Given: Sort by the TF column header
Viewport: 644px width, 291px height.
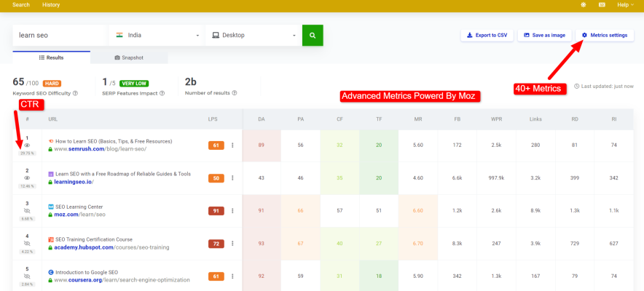Looking at the screenshot, I should [x=379, y=119].
